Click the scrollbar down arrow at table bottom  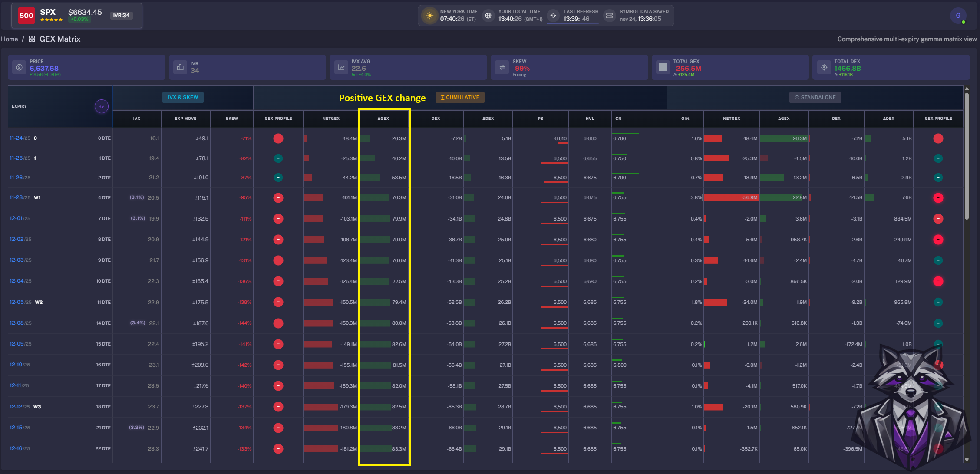[967, 460]
